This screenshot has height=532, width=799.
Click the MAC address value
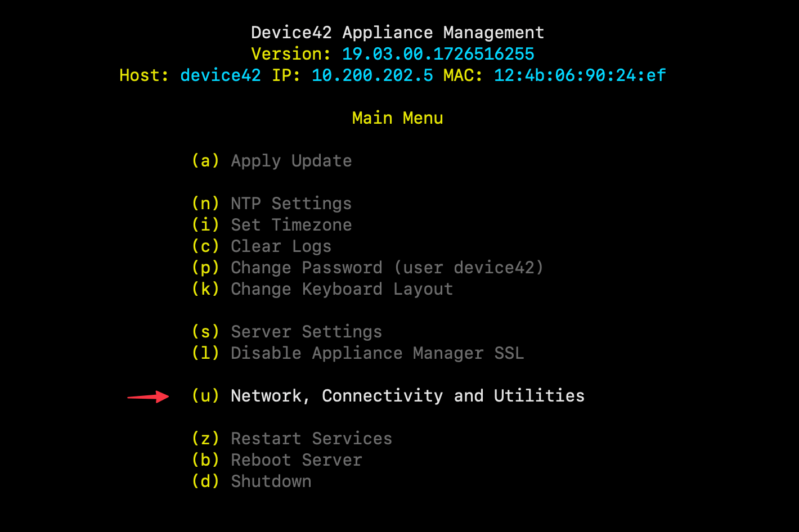pos(579,75)
